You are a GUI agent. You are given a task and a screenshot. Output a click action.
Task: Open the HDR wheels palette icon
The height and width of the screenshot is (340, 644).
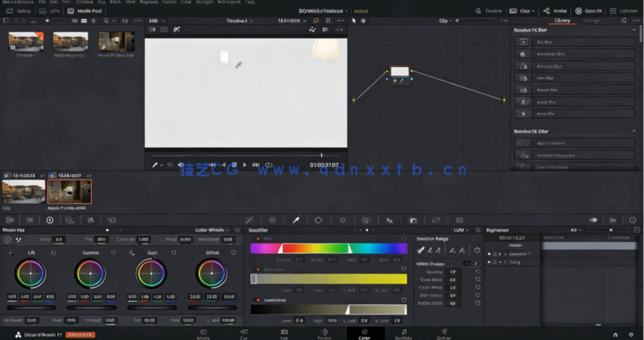[70, 221]
